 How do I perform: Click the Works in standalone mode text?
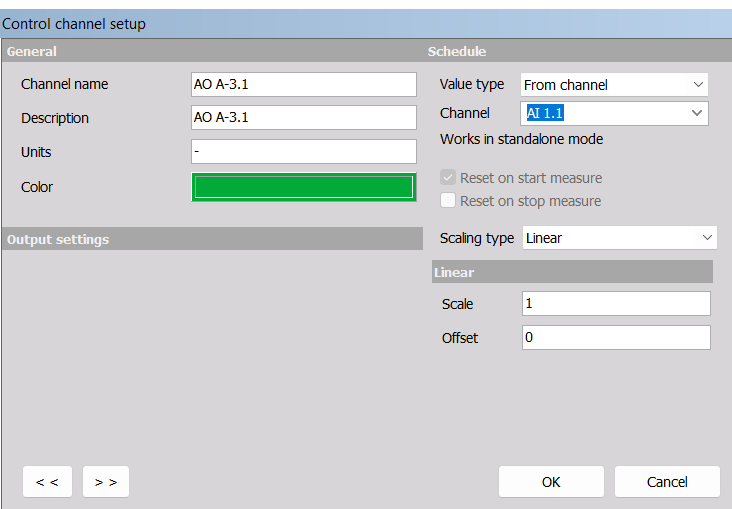point(521,139)
